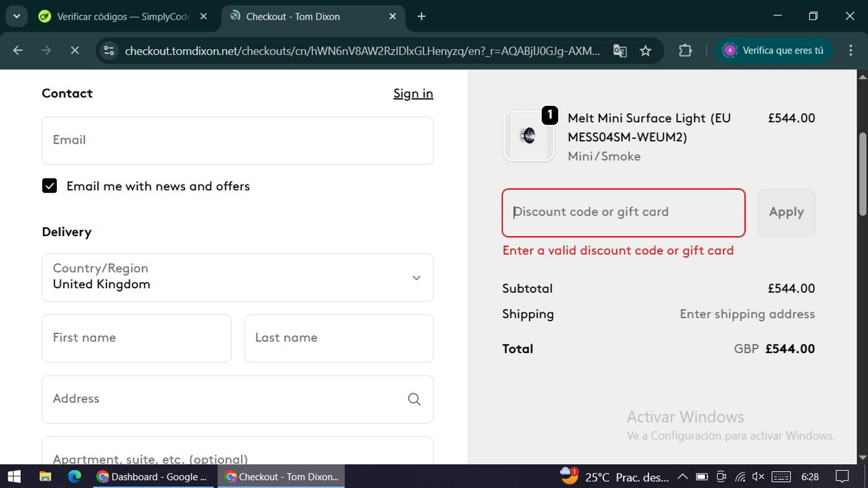The image size is (868, 488).
Task: Click the Melt Mini Surface Light thumbnail
Action: coord(529,136)
